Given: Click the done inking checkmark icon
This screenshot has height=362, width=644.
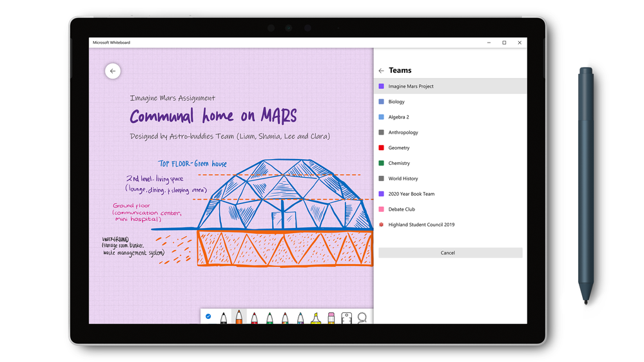Looking at the screenshot, I should click(208, 316).
